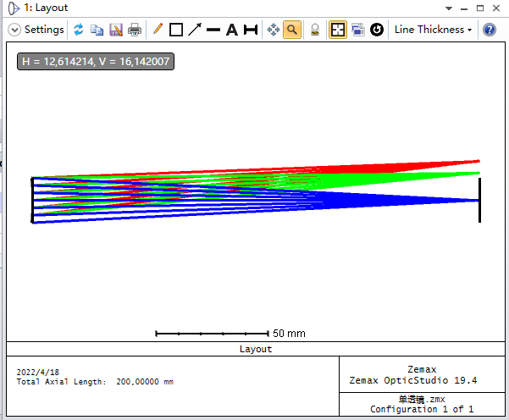Activate the pan move tool

pyautogui.click(x=274, y=30)
